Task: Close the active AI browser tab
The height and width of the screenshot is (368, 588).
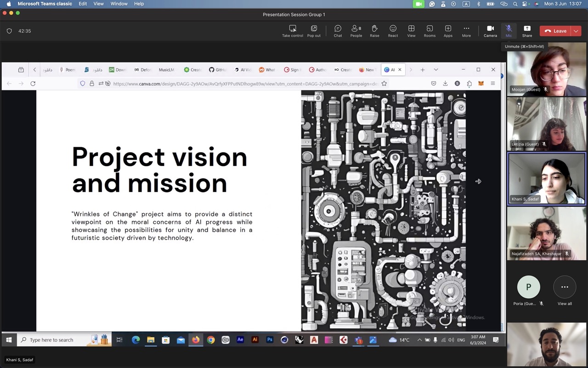Action: pos(400,70)
